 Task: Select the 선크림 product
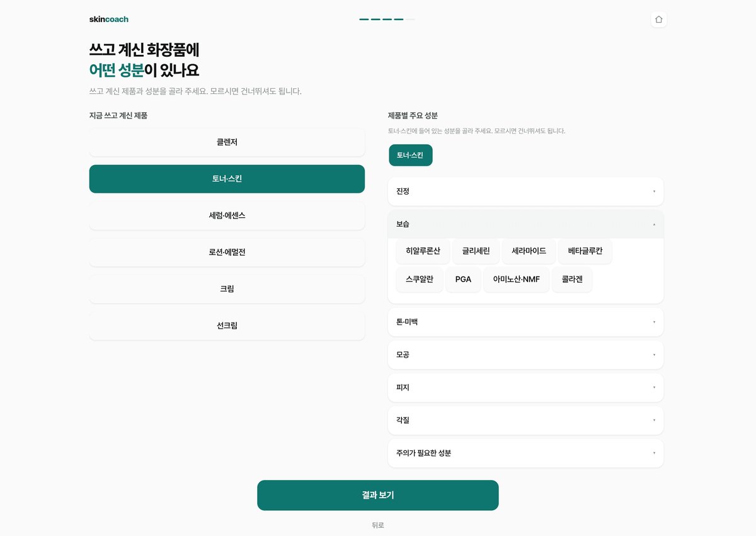click(227, 326)
